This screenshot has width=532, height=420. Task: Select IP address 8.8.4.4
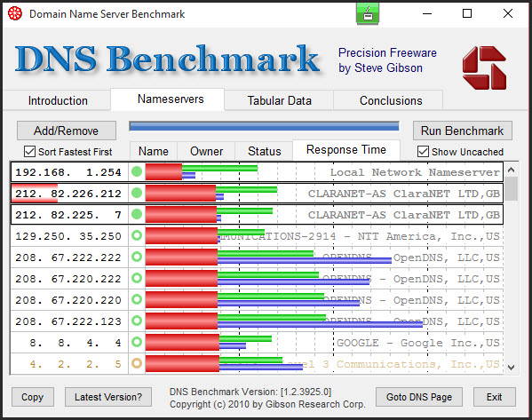75,343
